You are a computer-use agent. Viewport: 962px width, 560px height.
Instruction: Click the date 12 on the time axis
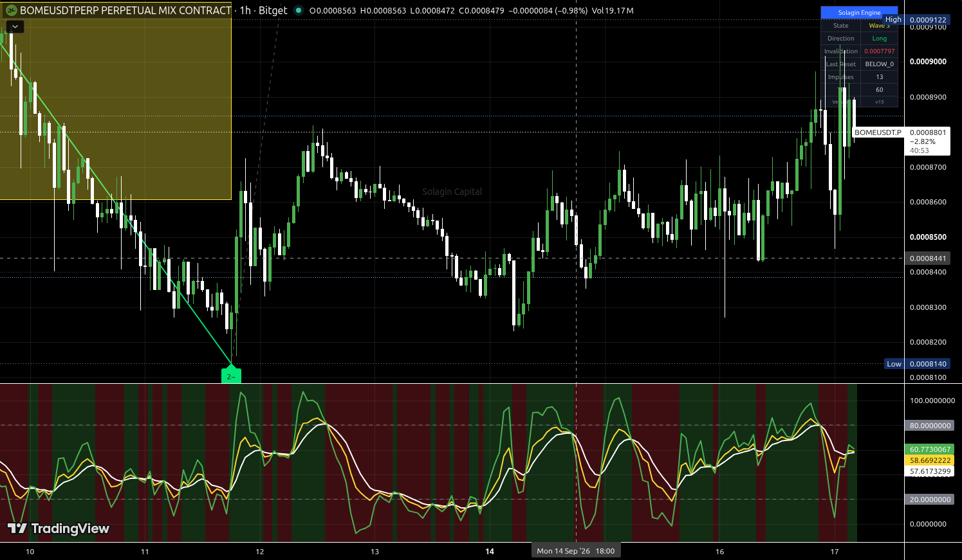tap(260, 552)
